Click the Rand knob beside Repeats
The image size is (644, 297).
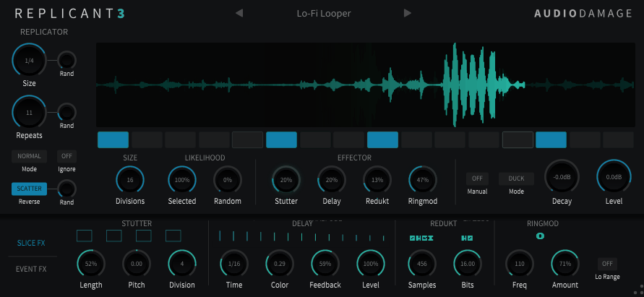click(66, 112)
